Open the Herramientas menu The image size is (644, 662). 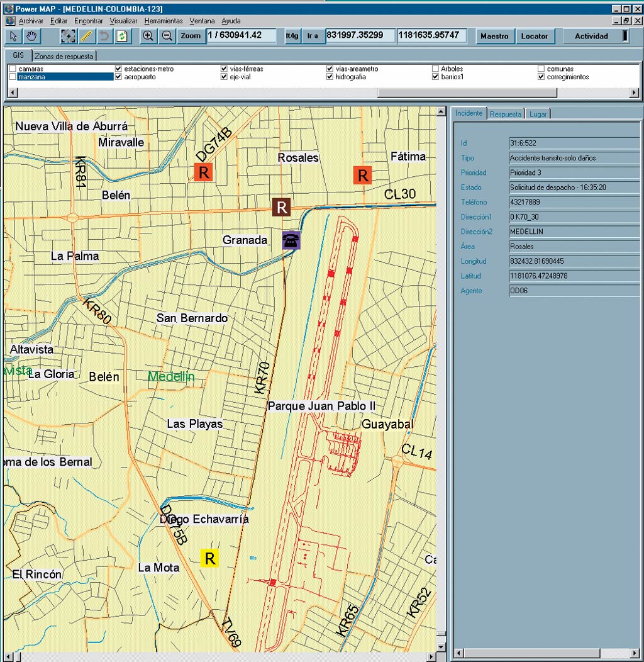coord(163,21)
